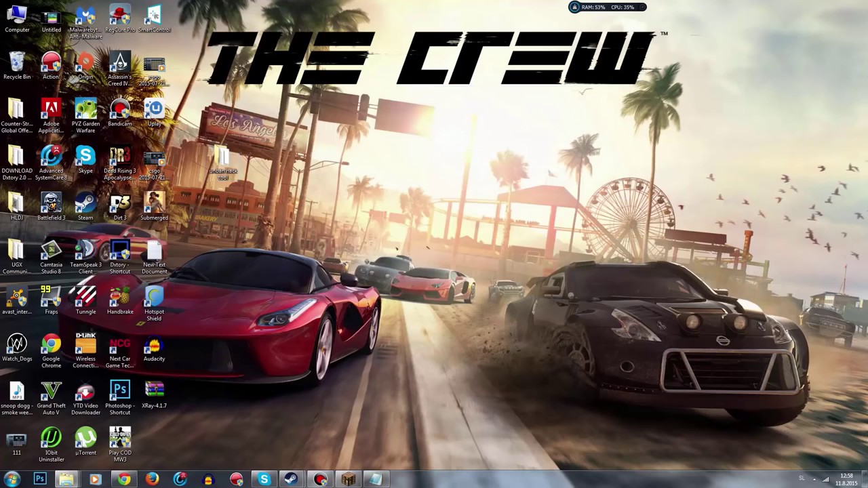
Task: Open Steam desktop shortcut
Action: [85, 207]
